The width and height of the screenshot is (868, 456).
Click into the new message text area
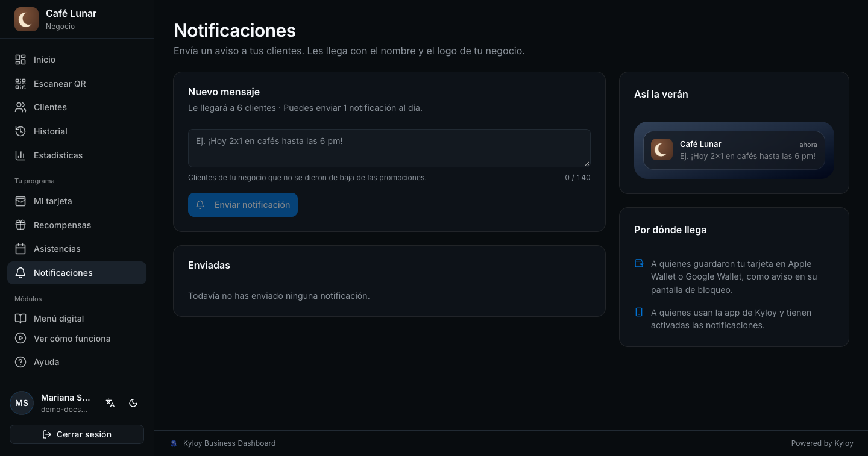click(389, 148)
